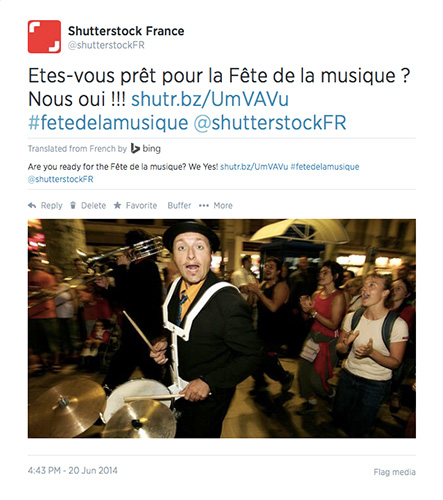Click @shutterstockFR mention in translated text
The width and height of the screenshot is (443, 500).
click(x=61, y=179)
